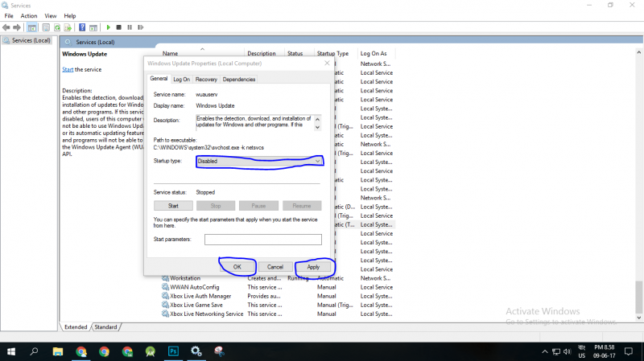This screenshot has width=644, height=361.
Task: Open the Action Center notification icon
Action: 629,351
